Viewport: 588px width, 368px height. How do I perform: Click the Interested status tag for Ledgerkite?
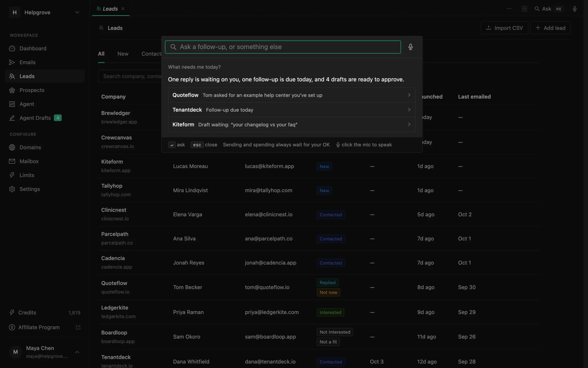[330, 313]
